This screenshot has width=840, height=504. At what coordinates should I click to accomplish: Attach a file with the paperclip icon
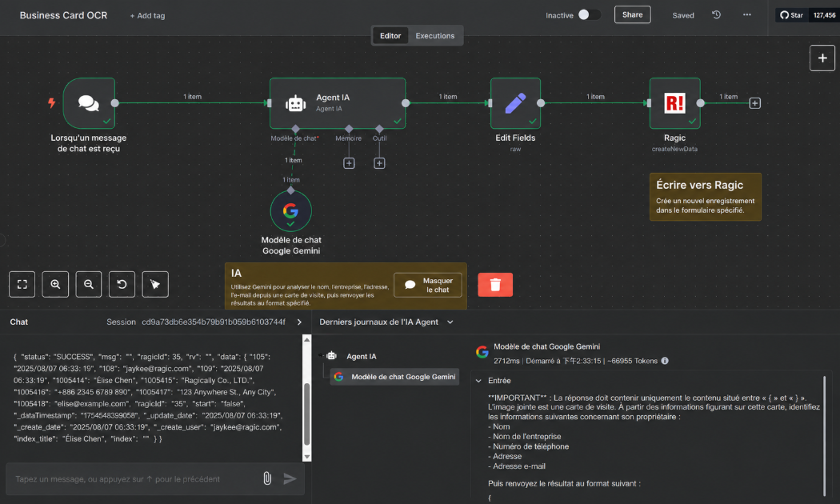click(267, 478)
